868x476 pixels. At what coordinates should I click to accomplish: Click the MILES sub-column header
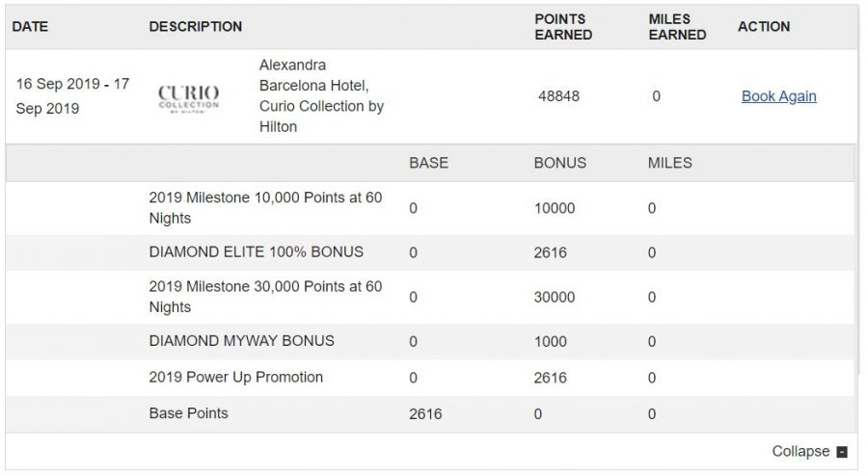669,163
